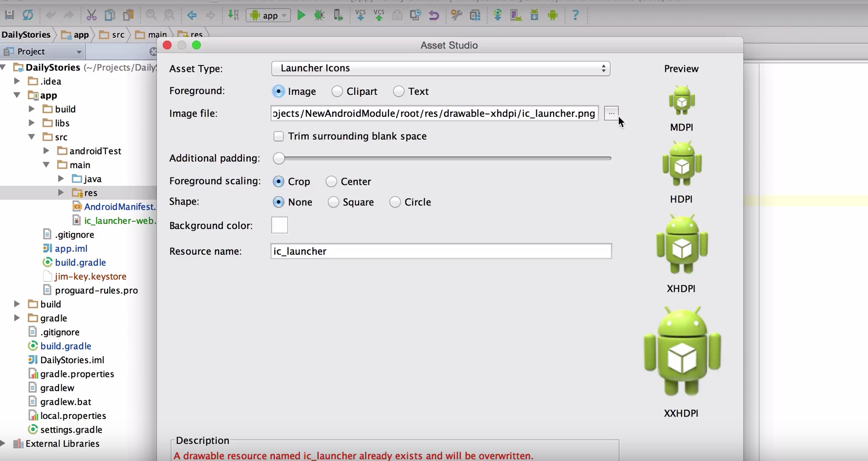The image size is (868, 461).
Task: Open AVD Manager device icon
Action: 516,15
